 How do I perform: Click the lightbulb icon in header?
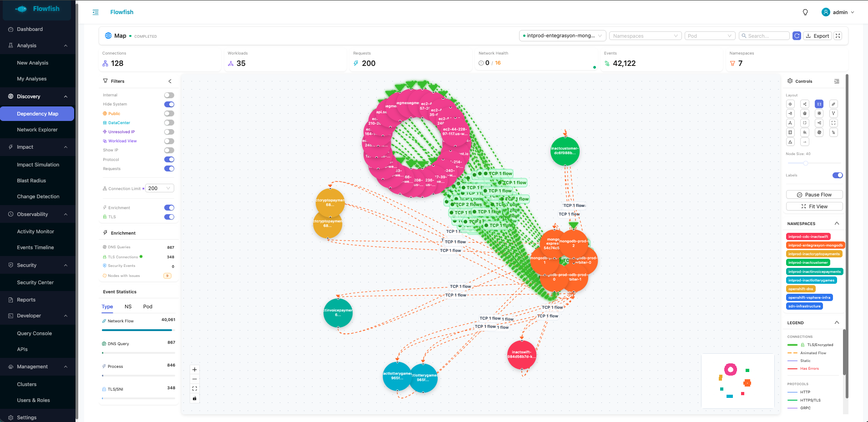805,12
